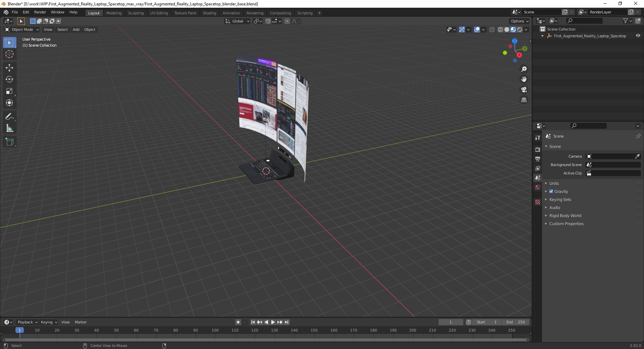Expand the Rigid Body World panel
The height and width of the screenshot is (349, 644).
click(565, 215)
